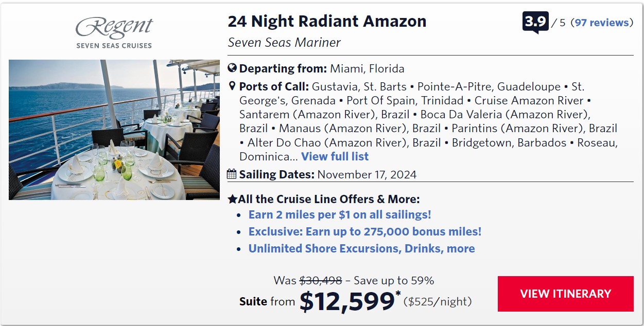Click the Regent Seven Seas Cruises logo
Viewport: 644px width, 326px height.
tap(114, 33)
